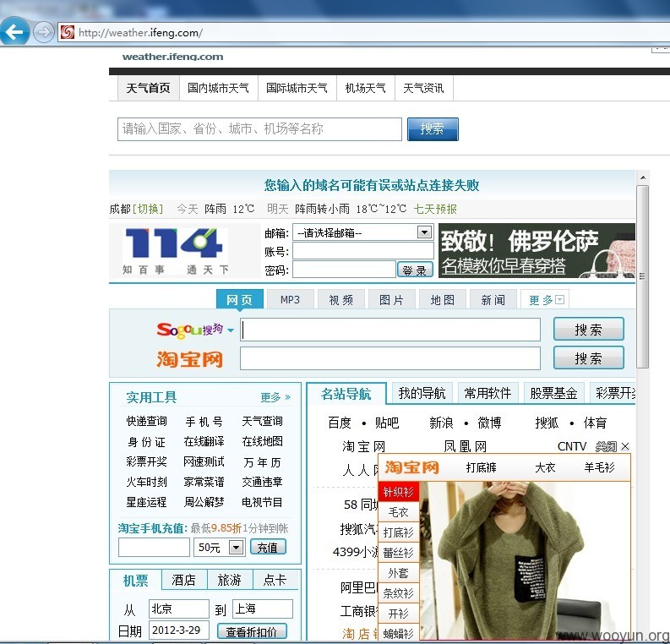
Task: Close the Taobao popup using the X icon
Action: pos(625,446)
